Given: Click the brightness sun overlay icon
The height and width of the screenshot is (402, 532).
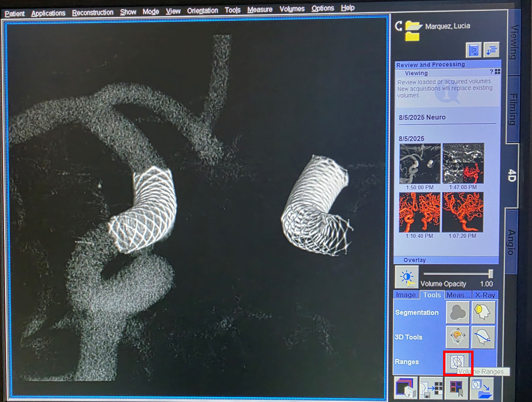Looking at the screenshot, I should pos(407,277).
